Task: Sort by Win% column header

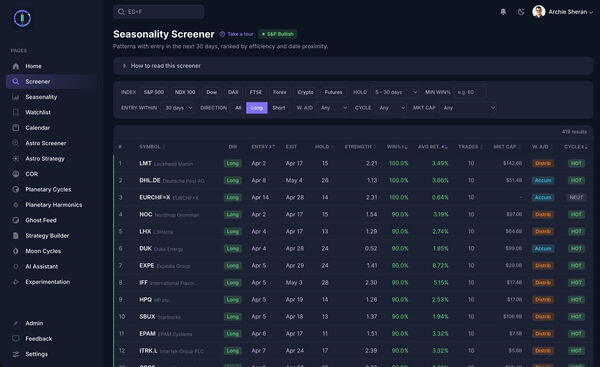Action: click(396, 147)
